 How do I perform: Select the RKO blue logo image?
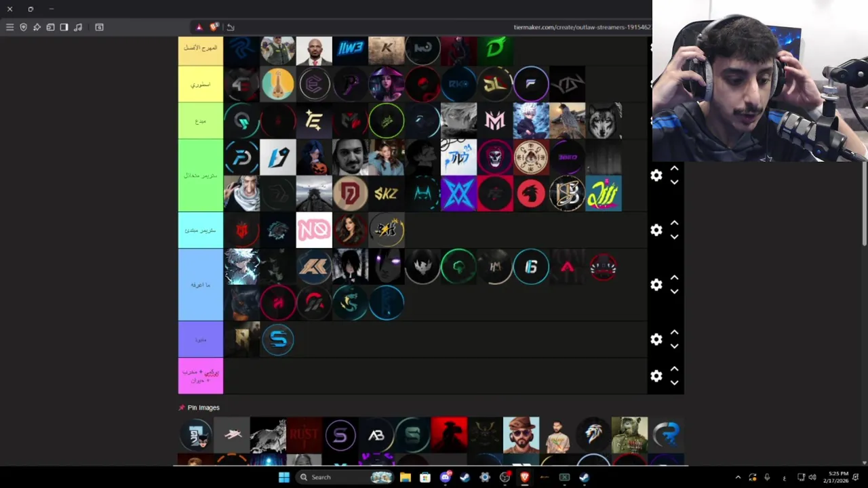click(x=459, y=84)
